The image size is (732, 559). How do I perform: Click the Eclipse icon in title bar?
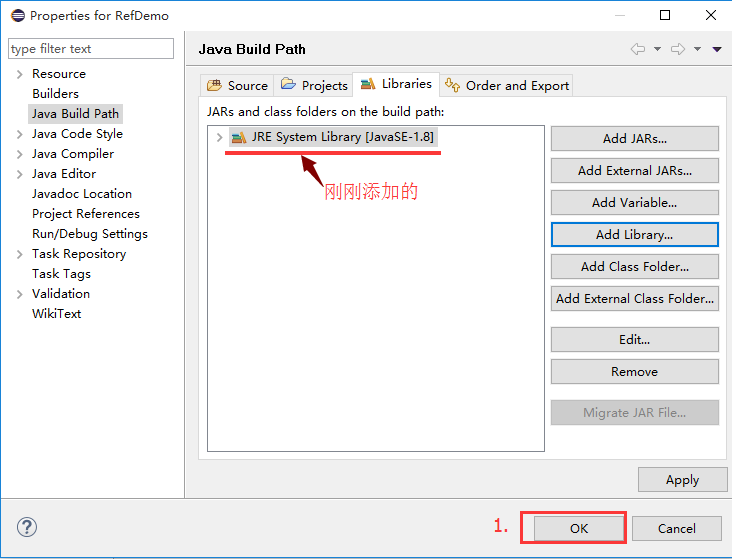tap(18, 15)
